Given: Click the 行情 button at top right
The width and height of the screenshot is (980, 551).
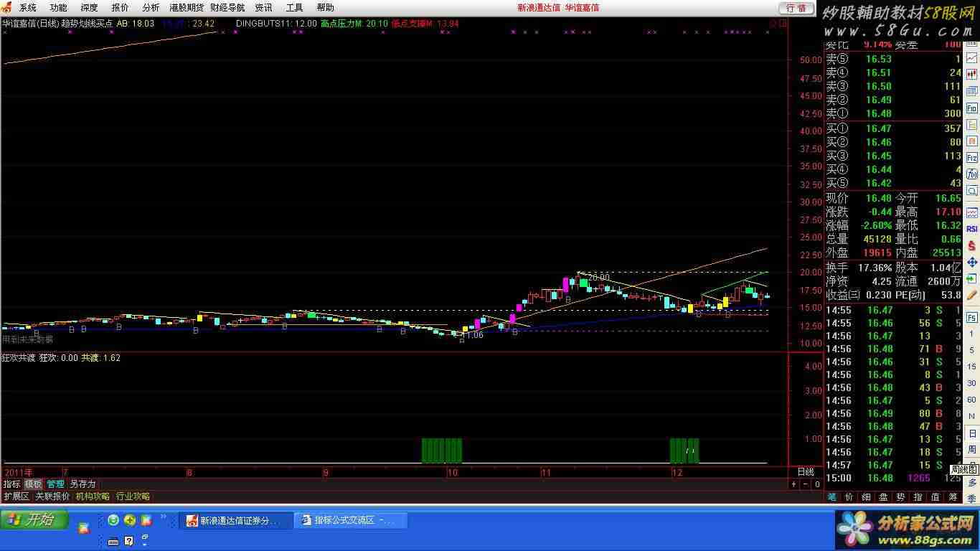Looking at the screenshot, I should tap(796, 8).
